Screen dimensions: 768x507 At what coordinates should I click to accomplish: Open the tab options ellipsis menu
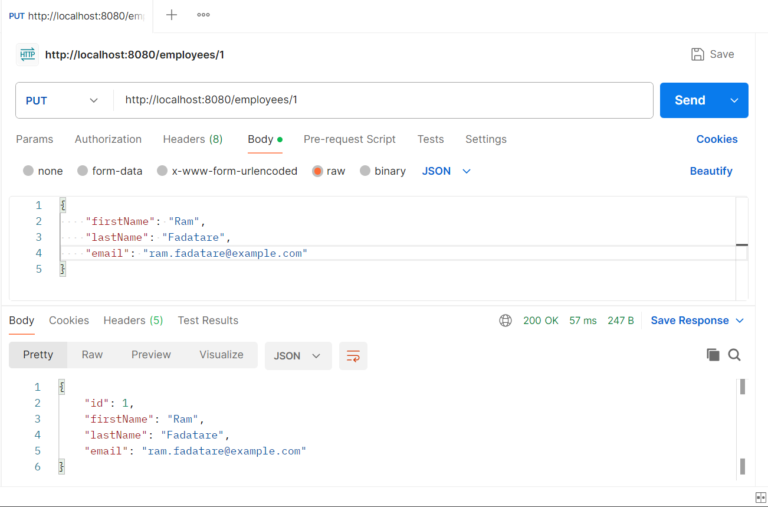click(x=203, y=15)
